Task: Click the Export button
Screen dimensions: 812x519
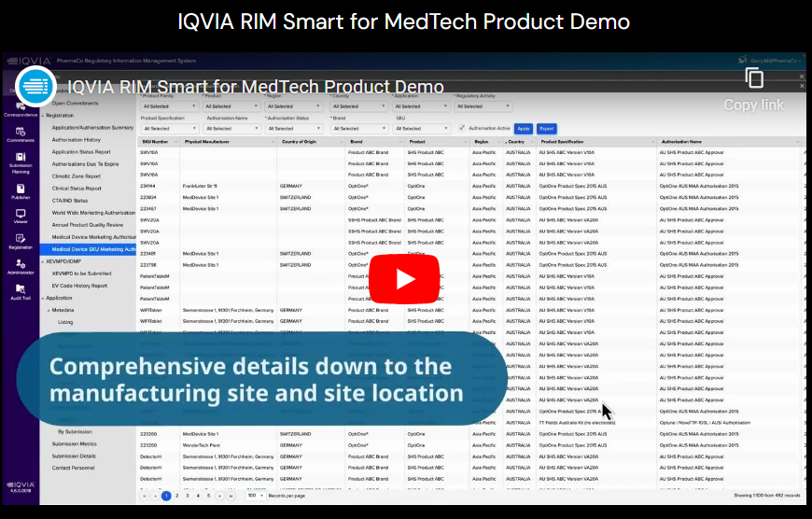Action: pos(547,129)
